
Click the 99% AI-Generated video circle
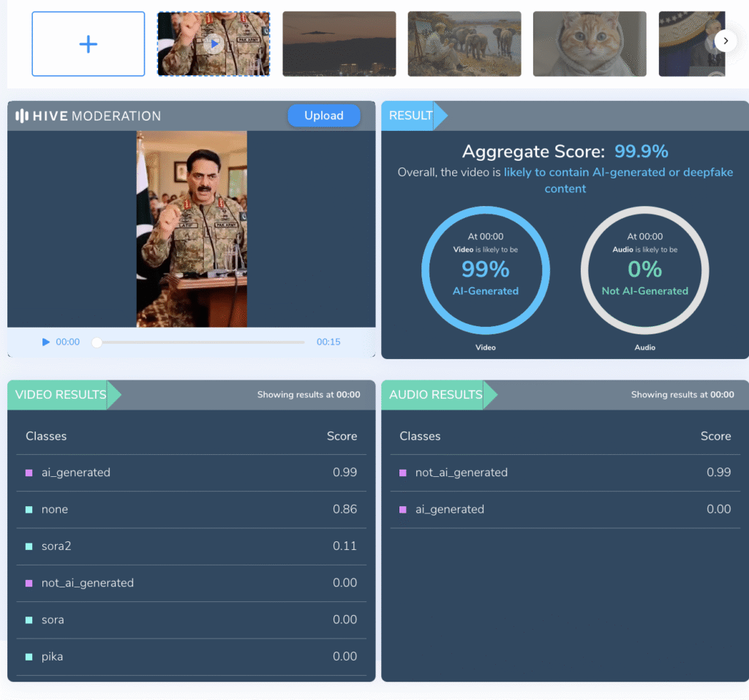(x=485, y=270)
